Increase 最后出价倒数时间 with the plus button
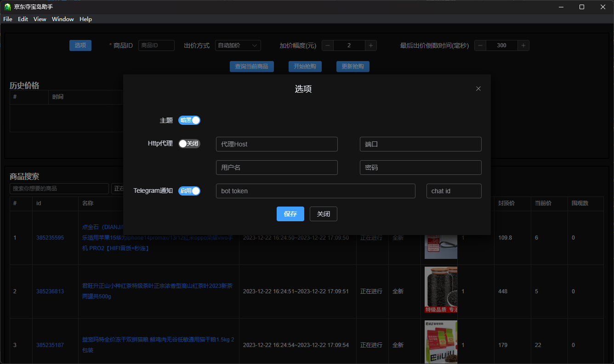614x364 pixels. (523, 45)
